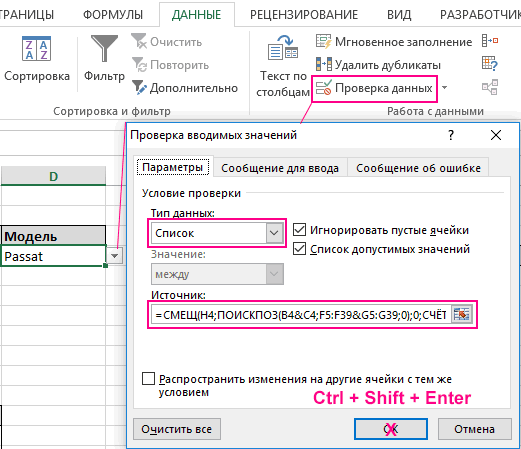Screen dimensions: 521x449
Task: Switch to ФОРМУЛЫ ribbon tab
Action: [113, 15]
